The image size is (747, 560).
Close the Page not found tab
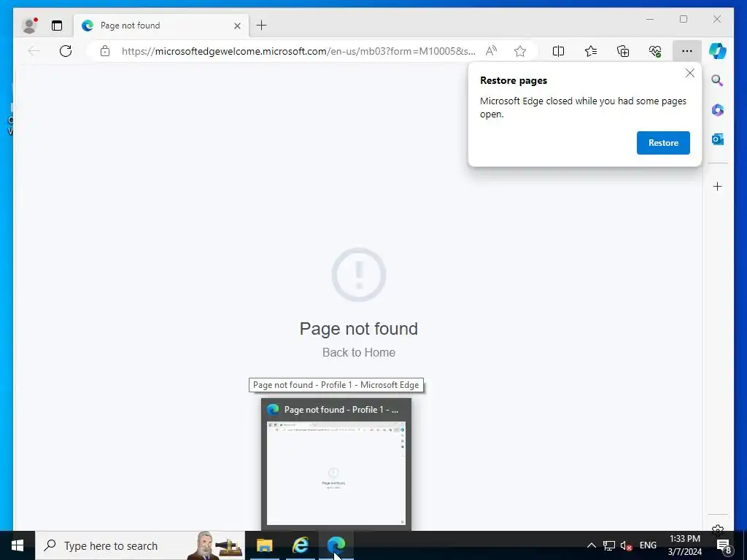(237, 26)
